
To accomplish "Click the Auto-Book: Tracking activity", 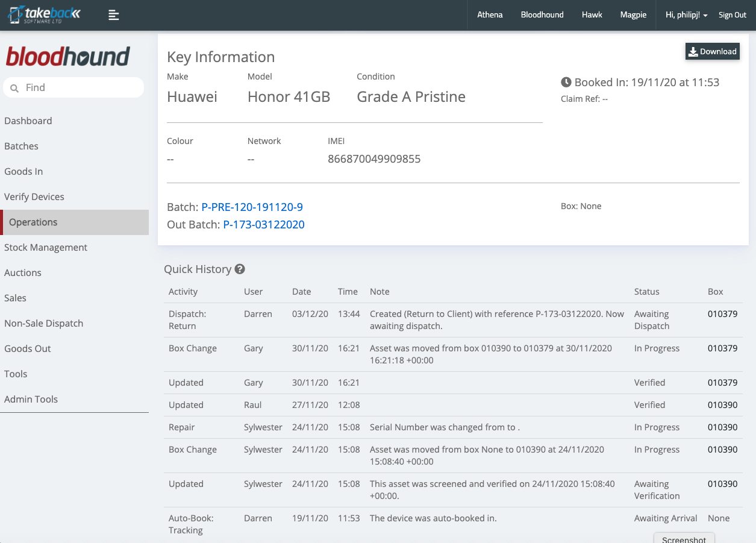I will (191, 524).
